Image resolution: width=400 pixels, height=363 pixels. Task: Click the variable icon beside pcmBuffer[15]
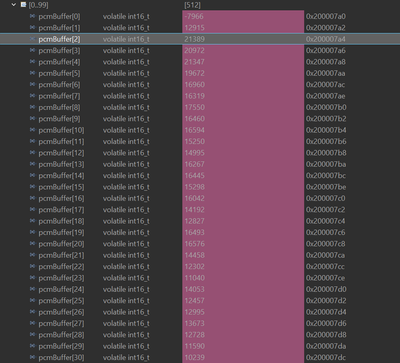pyautogui.click(x=32, y=187)
